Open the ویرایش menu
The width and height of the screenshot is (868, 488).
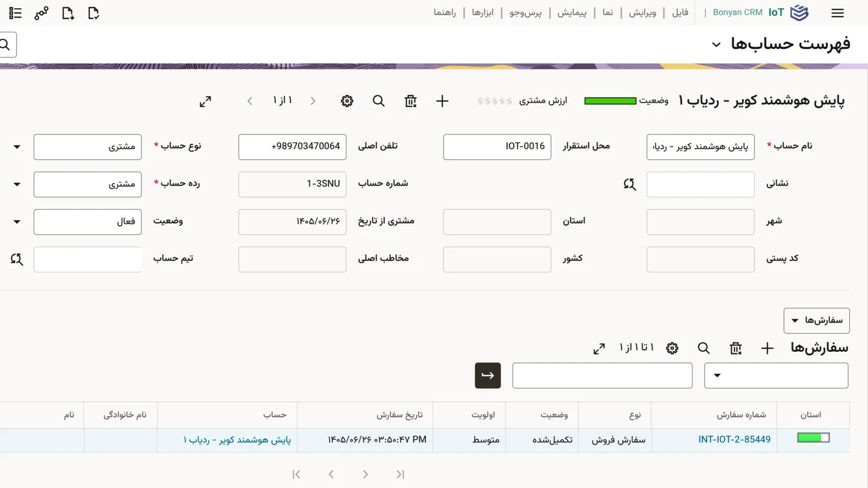[642, 12]
